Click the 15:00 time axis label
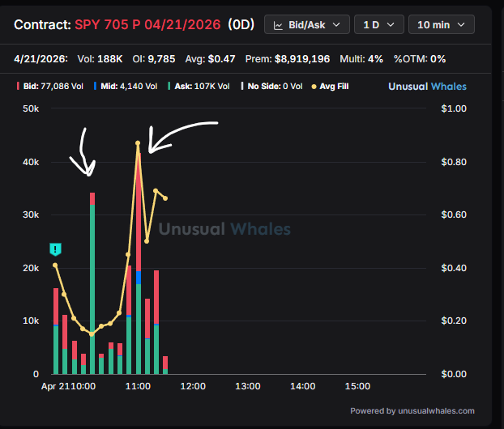Screen dimensions: 504x429 [x=357, y=386]
